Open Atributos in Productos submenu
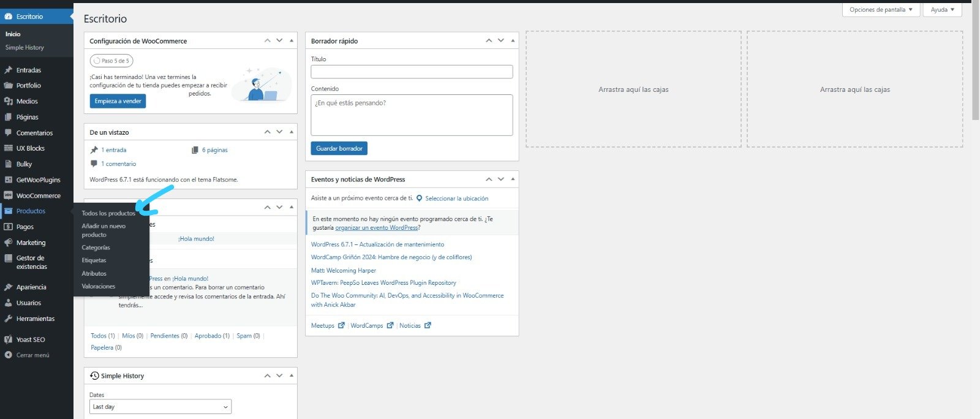The image size is (980, 419). pos(94,273)
